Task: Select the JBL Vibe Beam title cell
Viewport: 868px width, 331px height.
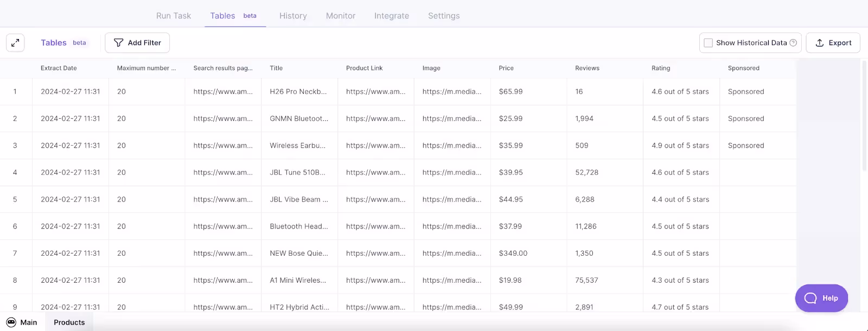Action: pos(299,199)
